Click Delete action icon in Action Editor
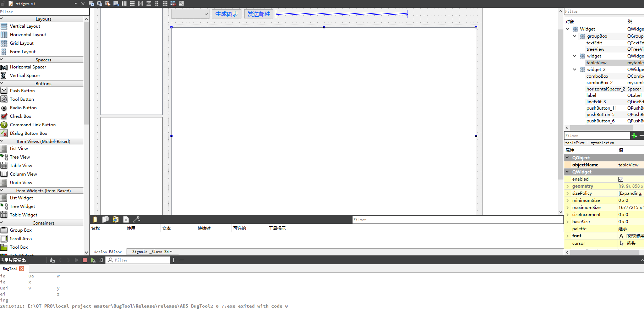644x309 pixels. (x=126, y=220)
